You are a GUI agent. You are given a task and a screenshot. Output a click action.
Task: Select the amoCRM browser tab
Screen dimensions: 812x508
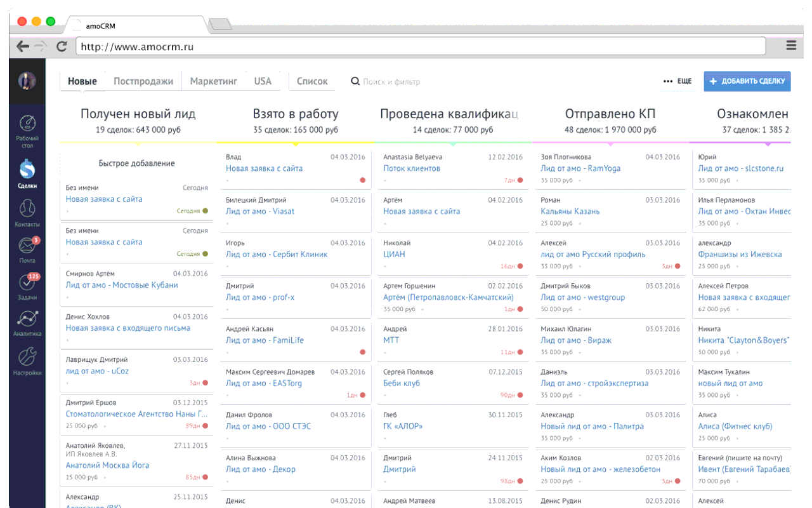coord(136,26)
